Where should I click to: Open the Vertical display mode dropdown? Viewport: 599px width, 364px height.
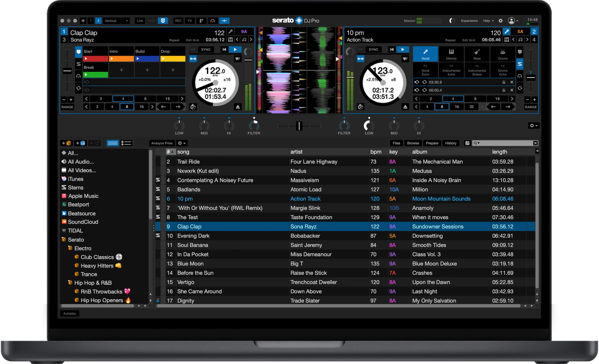(x=116, y=21)
